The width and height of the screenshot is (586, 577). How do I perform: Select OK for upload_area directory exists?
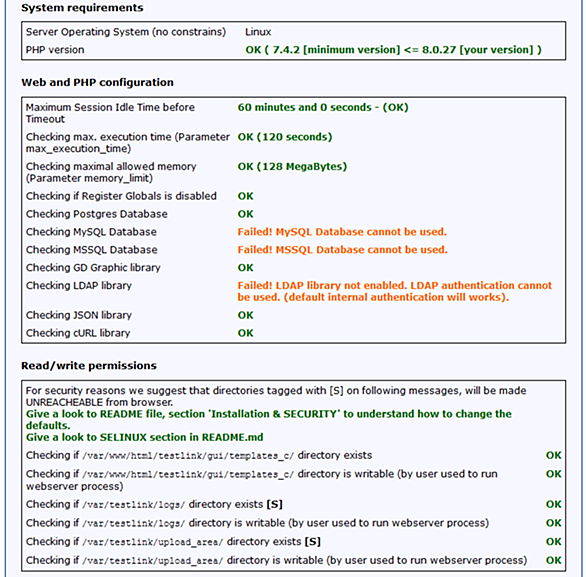pyautogui.click(x=553, y=542)
